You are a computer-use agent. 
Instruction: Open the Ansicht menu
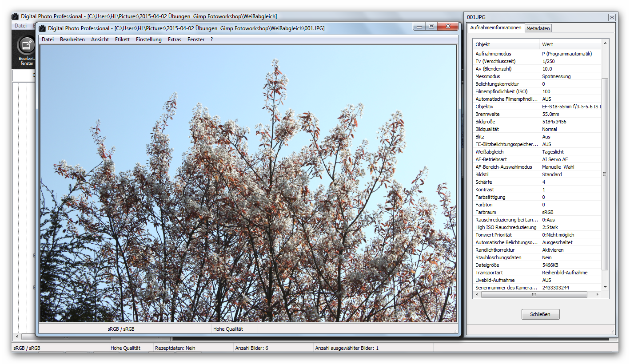point(100,40)
